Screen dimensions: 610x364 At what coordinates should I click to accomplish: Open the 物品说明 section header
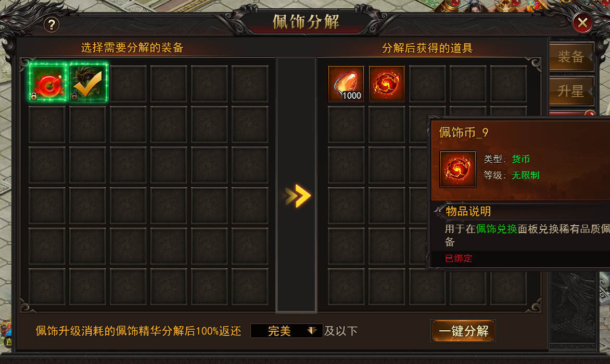(x=468, y=211)
